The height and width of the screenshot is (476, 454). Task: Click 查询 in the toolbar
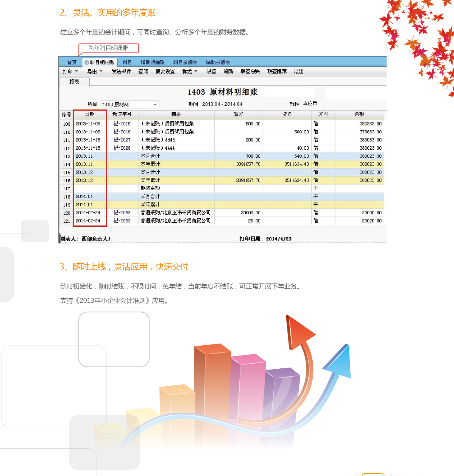143,72
